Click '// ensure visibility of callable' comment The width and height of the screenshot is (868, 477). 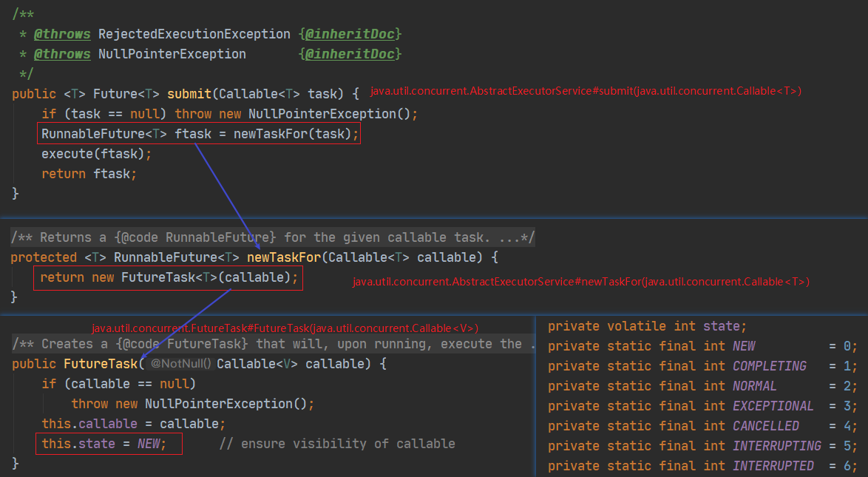[337, 444]
